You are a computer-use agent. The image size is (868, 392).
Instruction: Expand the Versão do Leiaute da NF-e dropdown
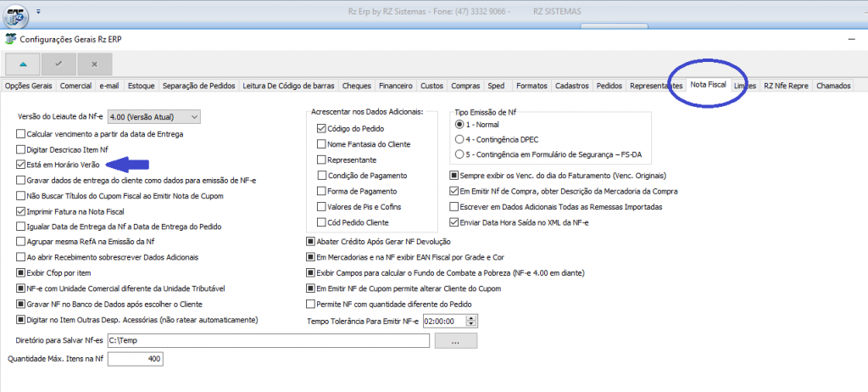[195, 116]
